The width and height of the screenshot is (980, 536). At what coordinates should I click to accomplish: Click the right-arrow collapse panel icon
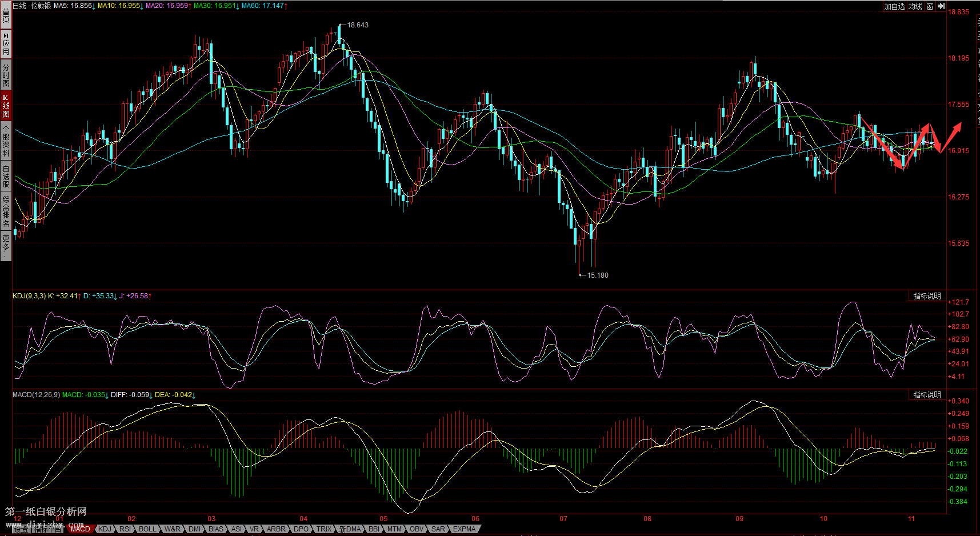click(941, 6)
